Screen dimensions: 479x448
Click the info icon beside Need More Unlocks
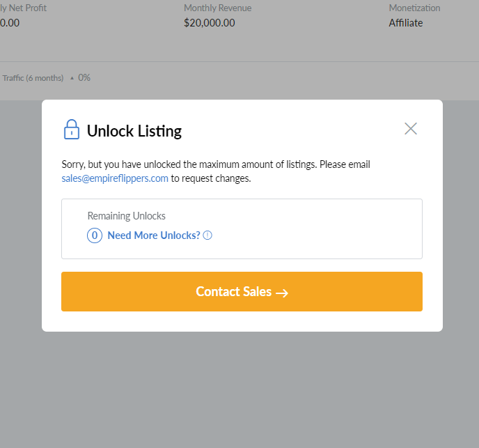pyautogui.click(x=207, y=235)
